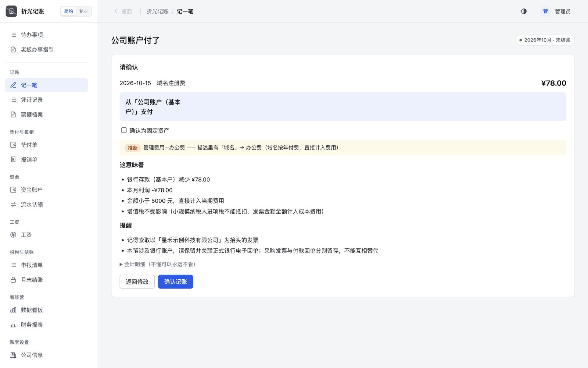Expand the 会计明细 disclosure section
This screenshot has height=368, width=588.
point(158,264)
